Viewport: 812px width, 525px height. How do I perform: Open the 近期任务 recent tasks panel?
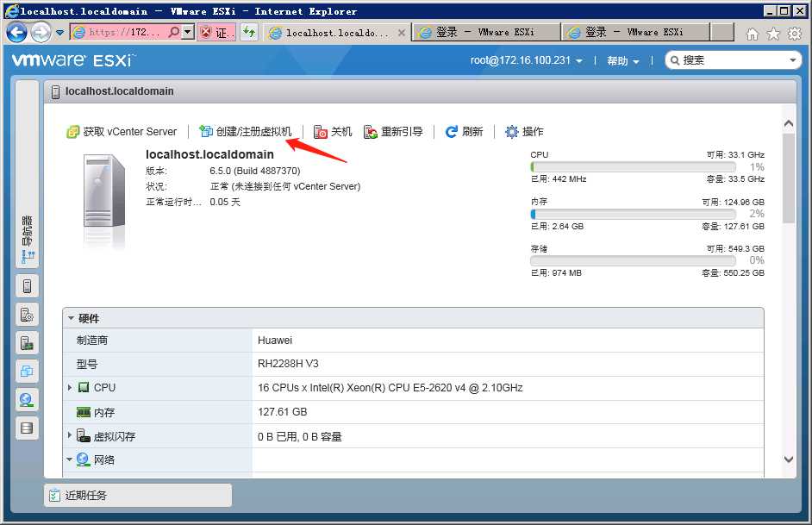[138, 496]
